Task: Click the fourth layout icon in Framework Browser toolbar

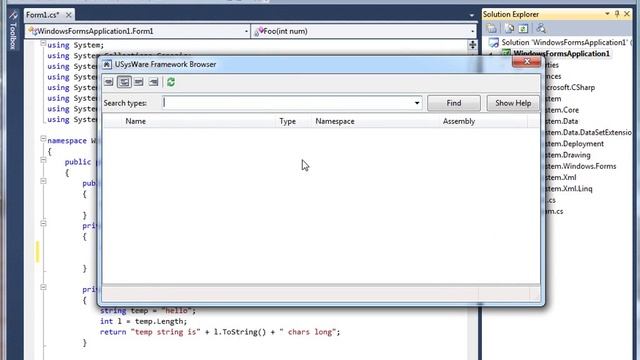Action: click(153, 82)
